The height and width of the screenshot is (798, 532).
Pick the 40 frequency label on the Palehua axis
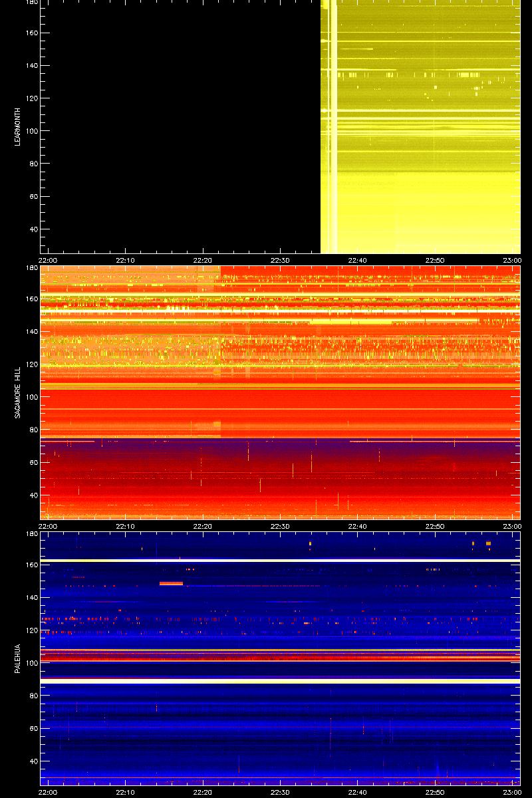coord(33,761)
